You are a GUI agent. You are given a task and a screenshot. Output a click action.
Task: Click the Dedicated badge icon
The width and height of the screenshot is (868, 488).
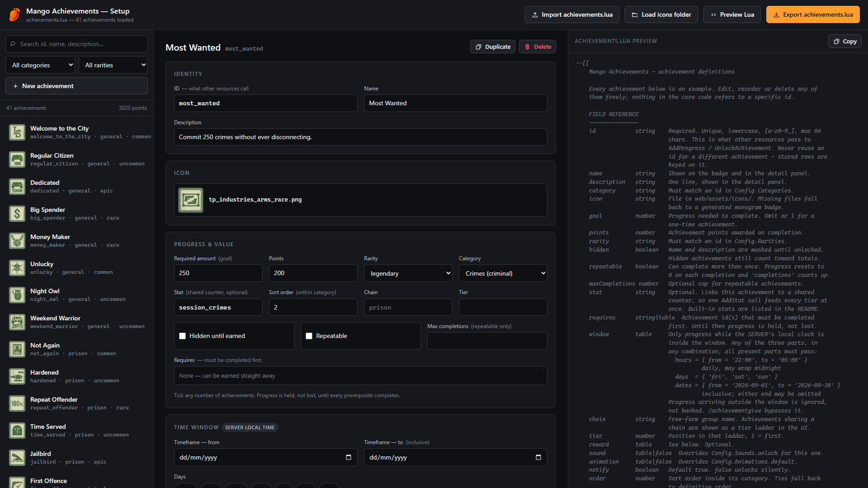(17, 187)
